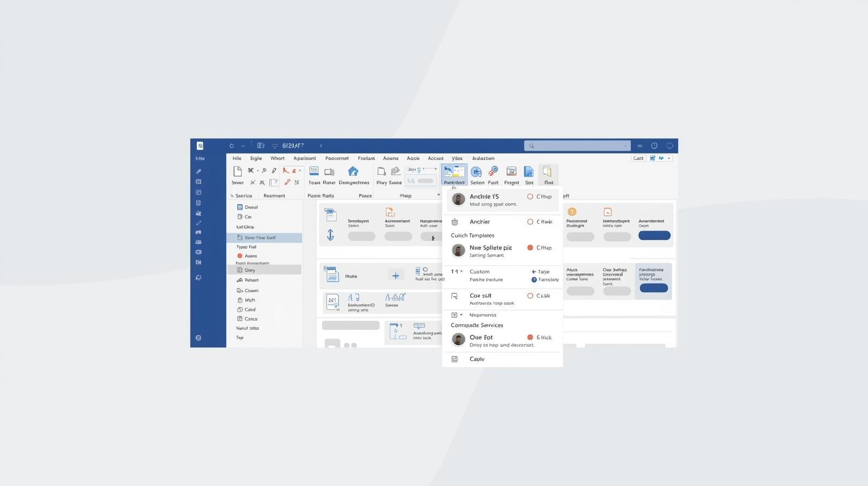Click the Saves document icon in ribbon

237,172
